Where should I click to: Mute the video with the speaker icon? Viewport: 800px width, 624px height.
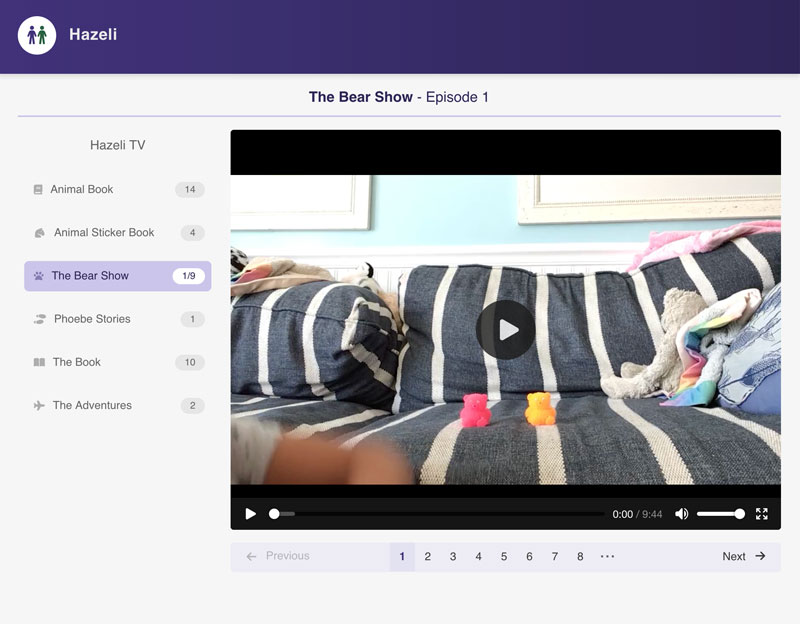click(x=681, y=514)
